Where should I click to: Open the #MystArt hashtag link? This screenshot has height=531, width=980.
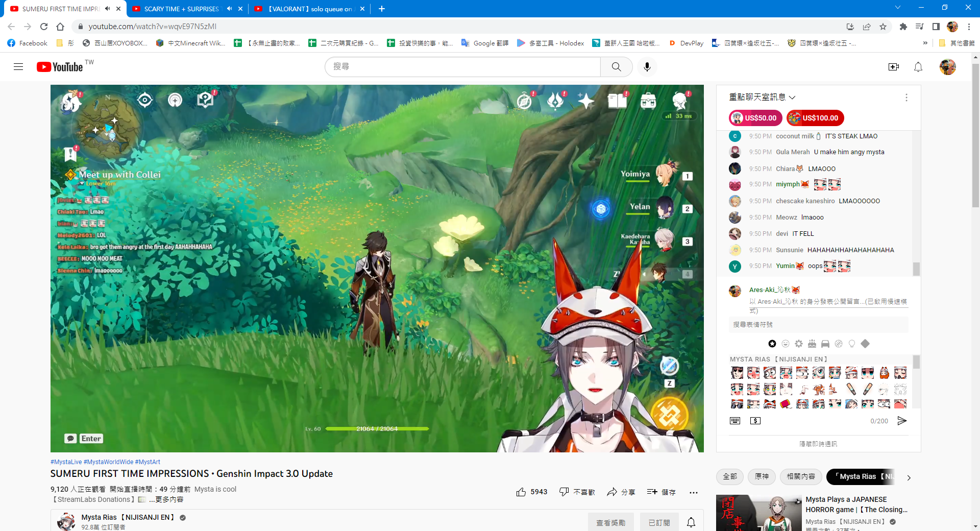tap(148, 462)
